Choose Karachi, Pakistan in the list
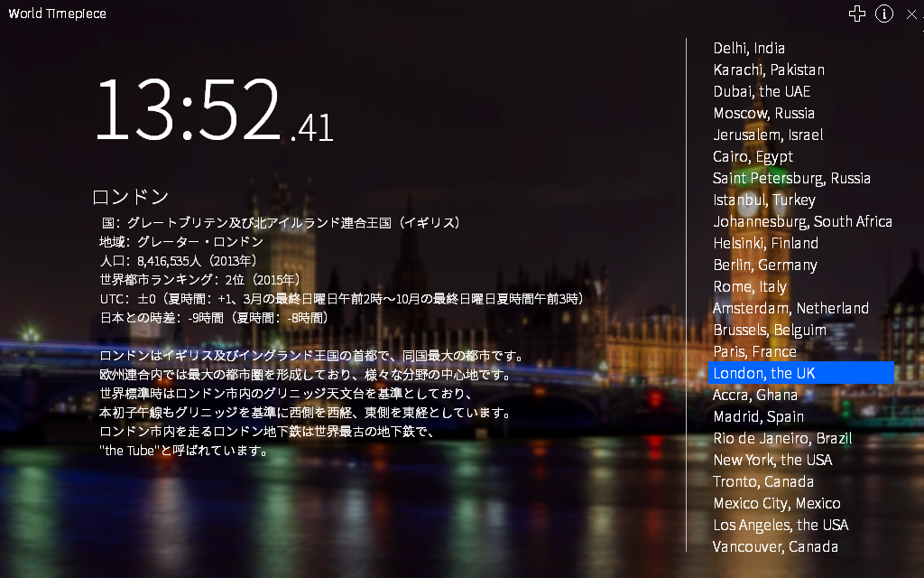The height and width of the screenshot is (578, 924). [x=768, y=70]
